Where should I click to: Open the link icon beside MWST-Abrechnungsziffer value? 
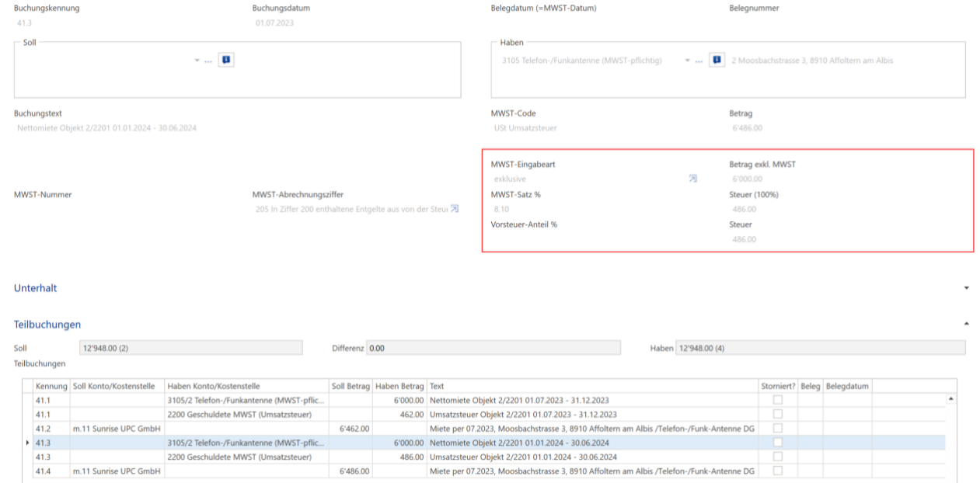point(455,209)
